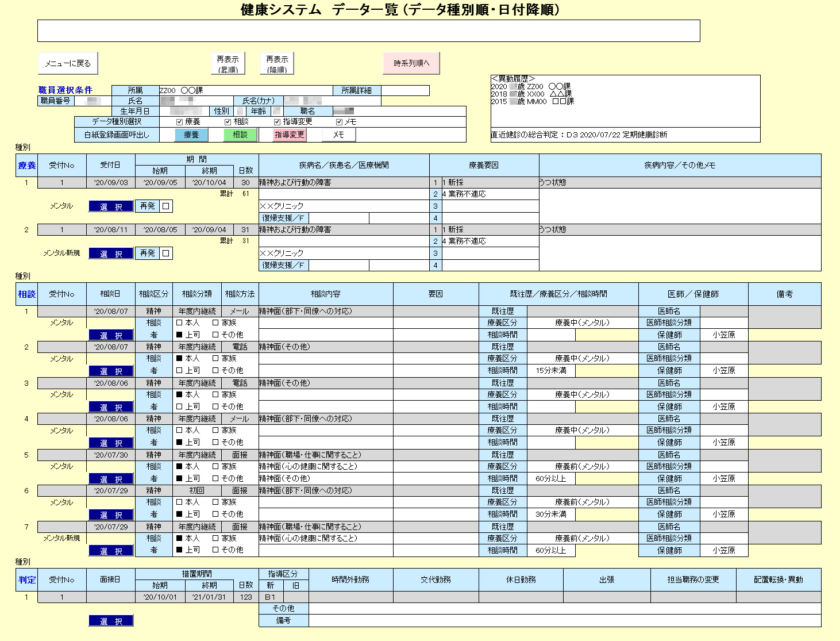Check 再発 box in 療養 row 1

click(165, 206)
